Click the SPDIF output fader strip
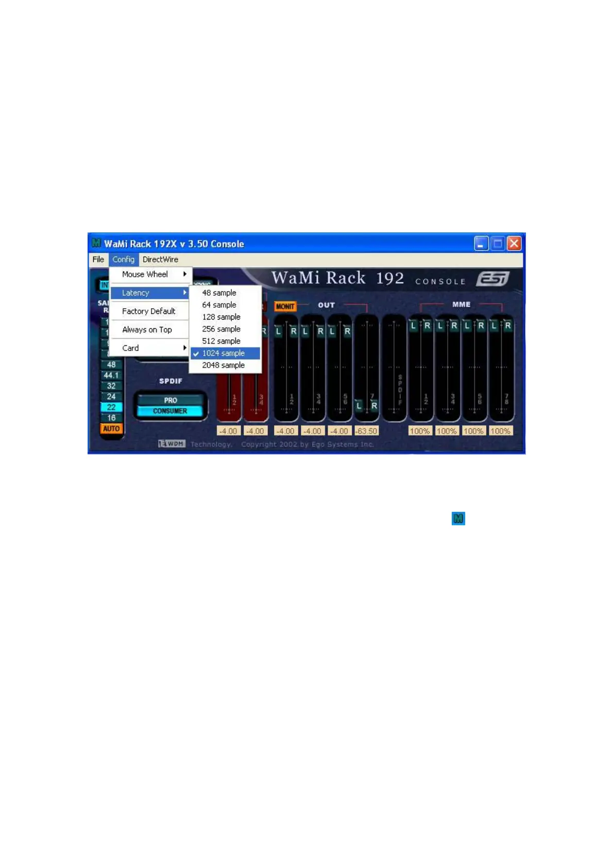The width and height of the screenshot is (613, 868). point(394,369)
